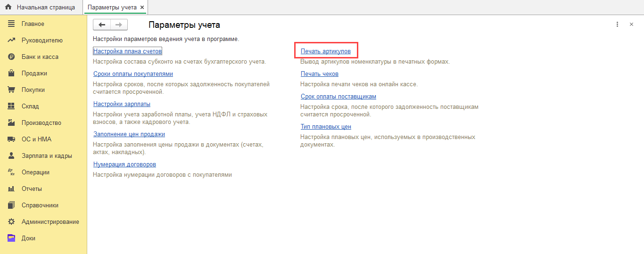The height and width of the screenshot is (254, 644).
Task: Click the Главное hamburger menu icon
Action: (11, 24)
